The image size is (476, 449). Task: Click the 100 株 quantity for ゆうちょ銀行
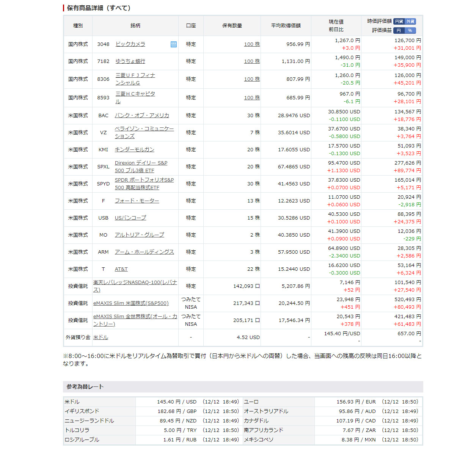[x=252, y=61]
